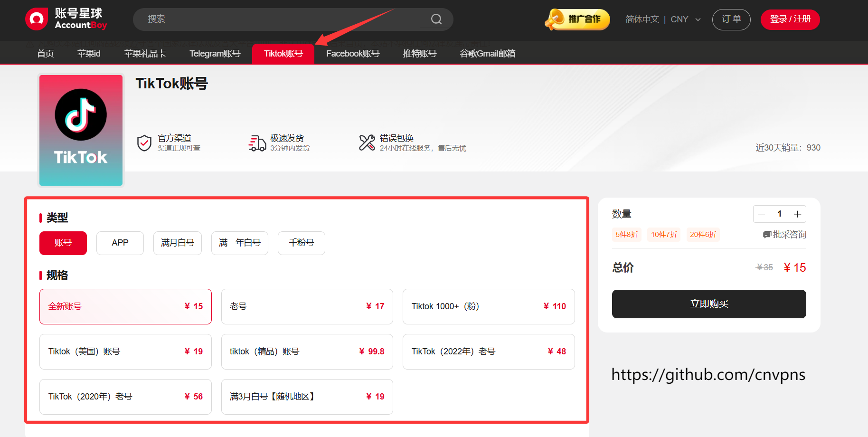The height and width of the screenshot is (437, 868).
Task: Open the Telegram账号 nav tab
Action: click(x=215, y=54)
